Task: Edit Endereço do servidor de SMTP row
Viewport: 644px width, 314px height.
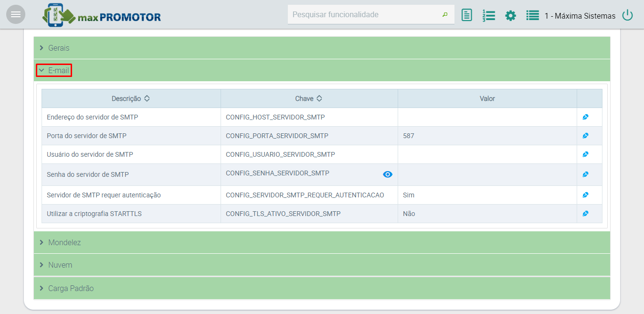Action: tap(586, 117)
